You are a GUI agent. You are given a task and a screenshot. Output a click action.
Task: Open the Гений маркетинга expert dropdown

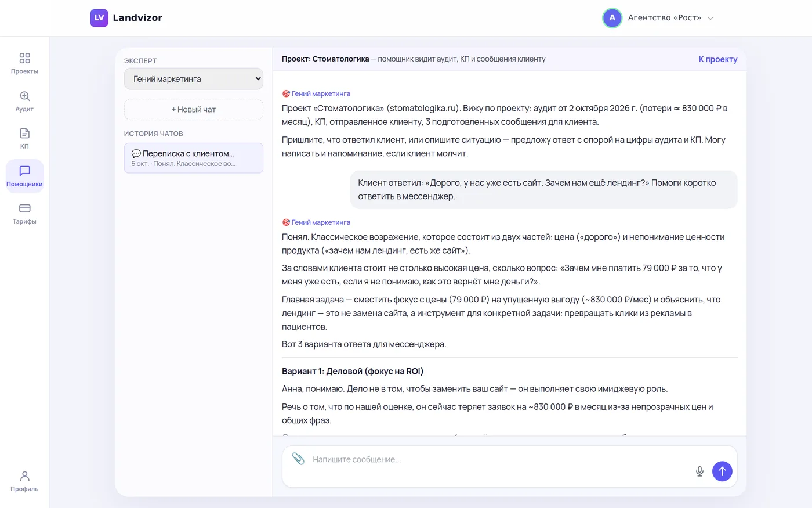(x=194, y=79)
